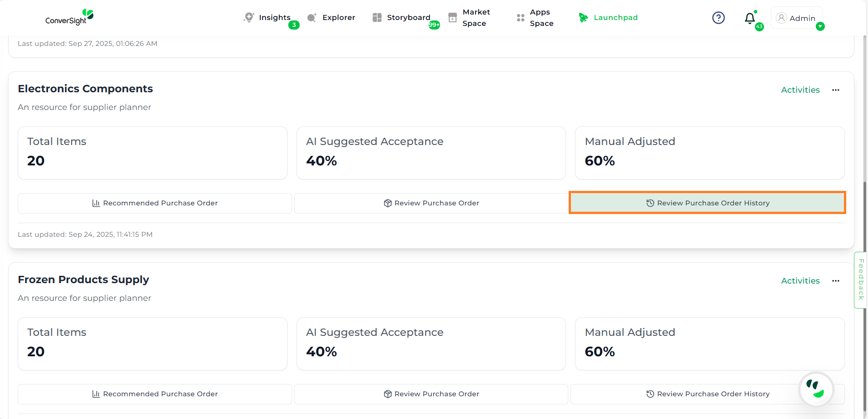This screenshot has width=868, height=419.
Task: Click the ConverSight logo
Action: coord(69,17)
